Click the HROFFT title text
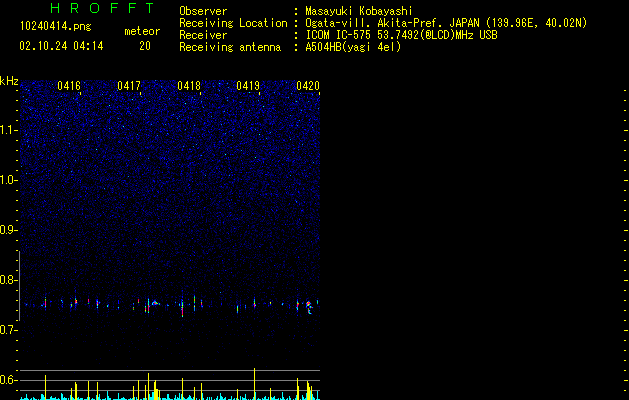This screenshot has width=629, height=400. coord(102,8)
